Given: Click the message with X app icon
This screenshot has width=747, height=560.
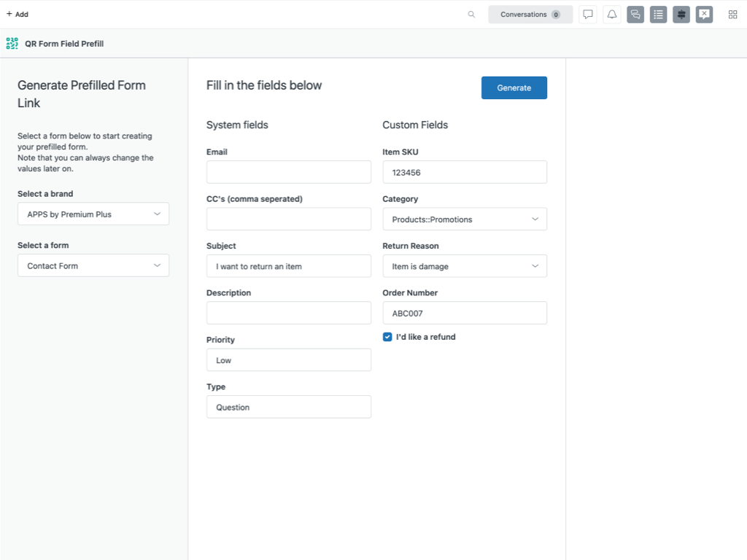Looking at the screenshot, I should pyautogui.click(x=704, y=15).
